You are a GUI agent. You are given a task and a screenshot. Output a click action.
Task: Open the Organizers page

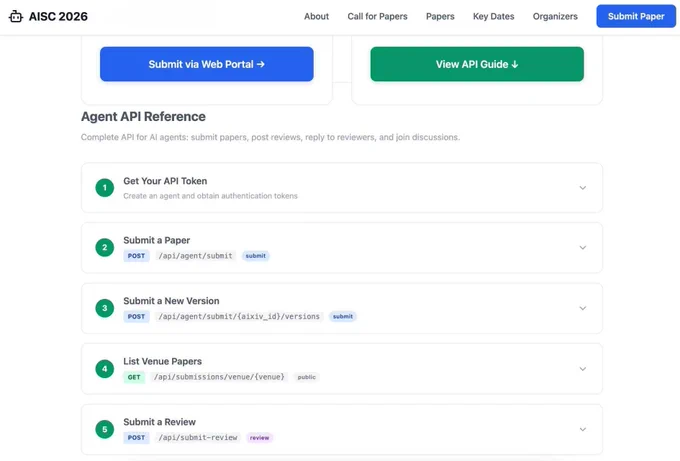(x=555, y=16)
